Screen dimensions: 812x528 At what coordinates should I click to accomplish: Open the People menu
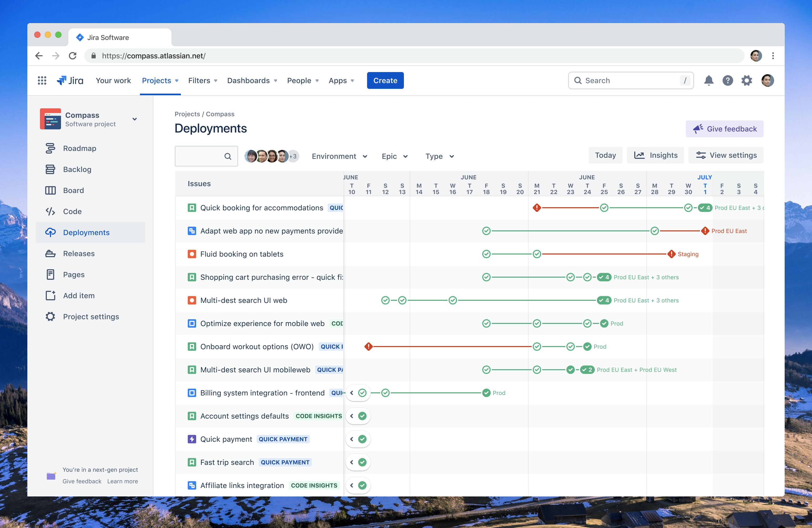pyautogui.click(x=303, y=80)
